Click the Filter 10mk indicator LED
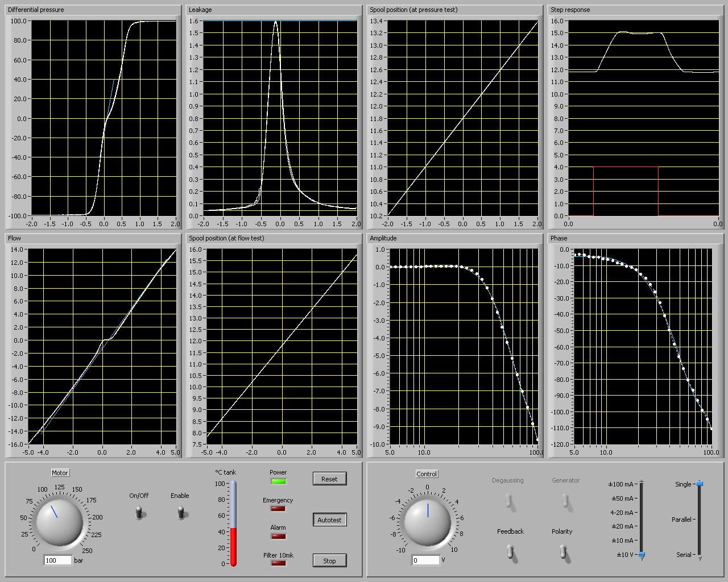This screenshot has width=728, height=582. [278, 563]
